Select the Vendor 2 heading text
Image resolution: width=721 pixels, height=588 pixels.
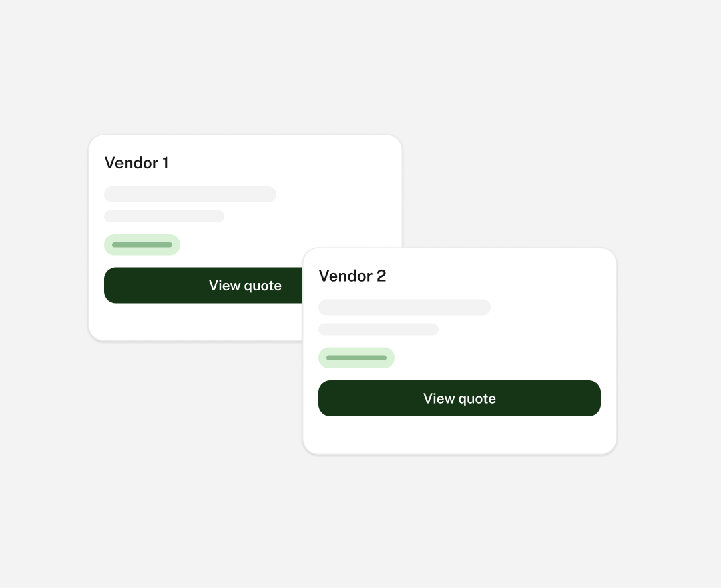[352, 276]
